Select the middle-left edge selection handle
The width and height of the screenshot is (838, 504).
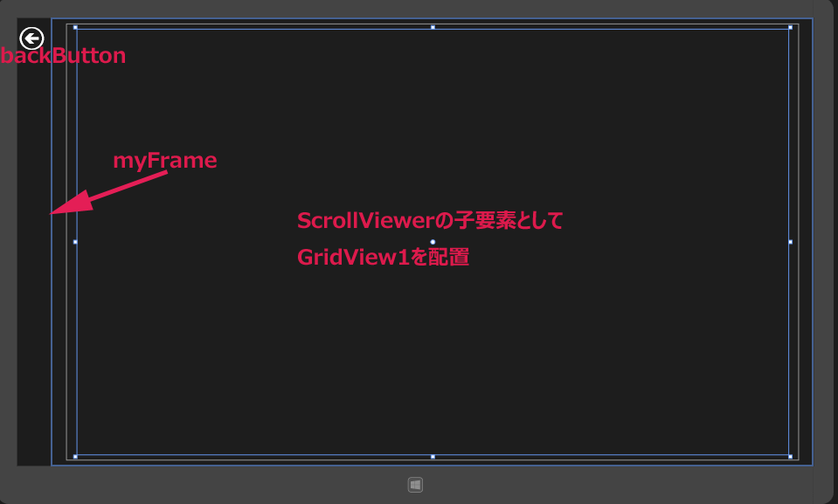(x=75, y=242)
